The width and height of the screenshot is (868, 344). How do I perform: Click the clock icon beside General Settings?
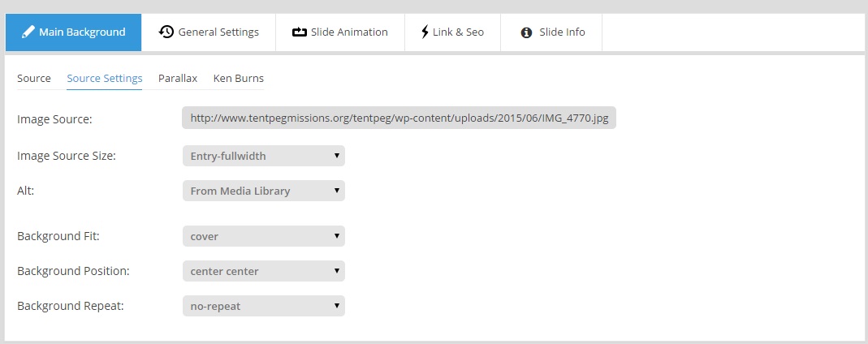pos(166,32)
